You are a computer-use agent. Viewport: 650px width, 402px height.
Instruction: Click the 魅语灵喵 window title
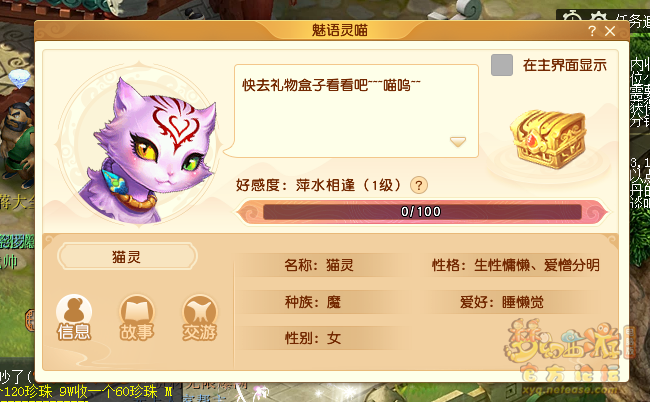pos(340,30)
